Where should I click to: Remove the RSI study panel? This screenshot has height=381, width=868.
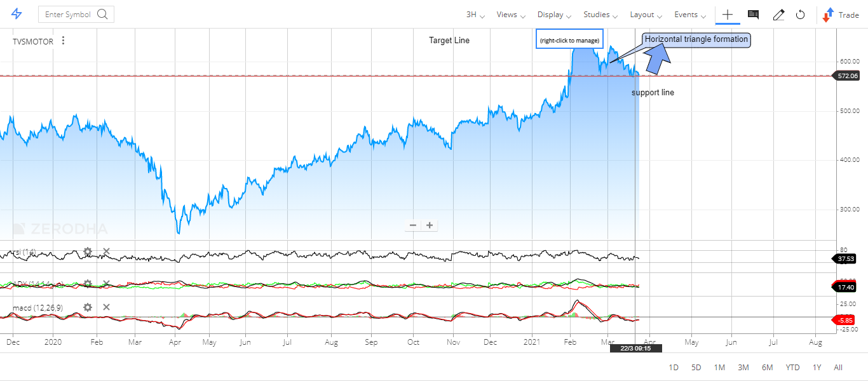click(106, 251)
